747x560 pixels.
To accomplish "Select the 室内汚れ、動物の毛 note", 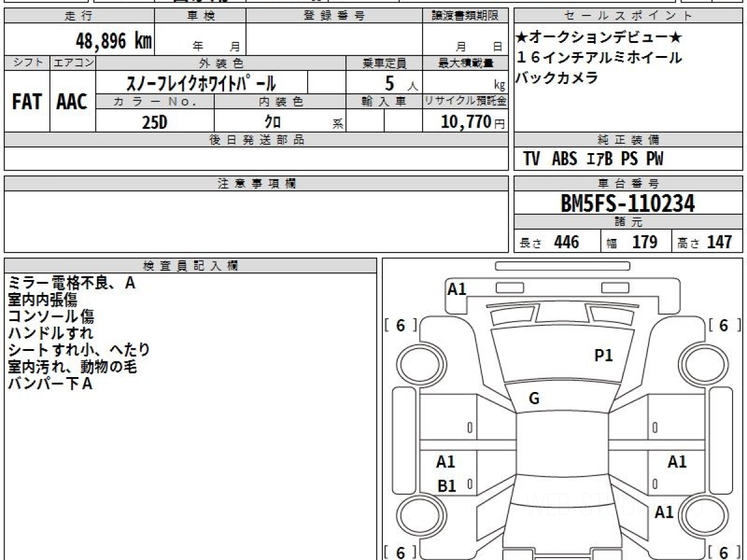I will click(72, 367).
